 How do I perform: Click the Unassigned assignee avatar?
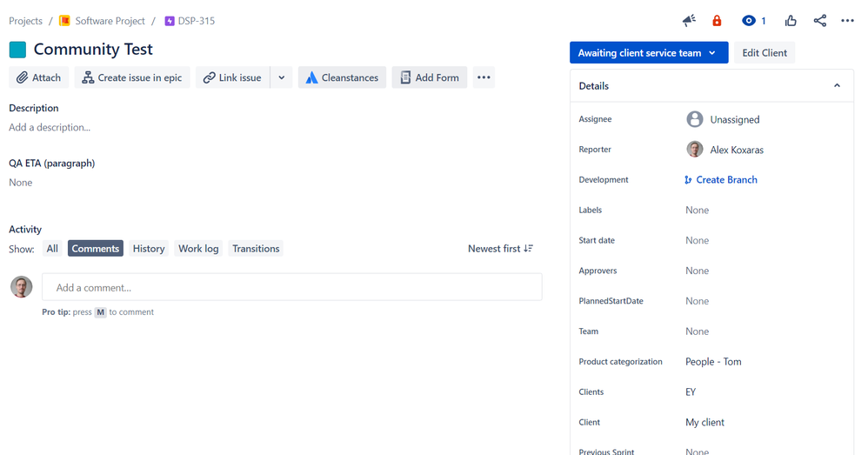pos(695,119)
